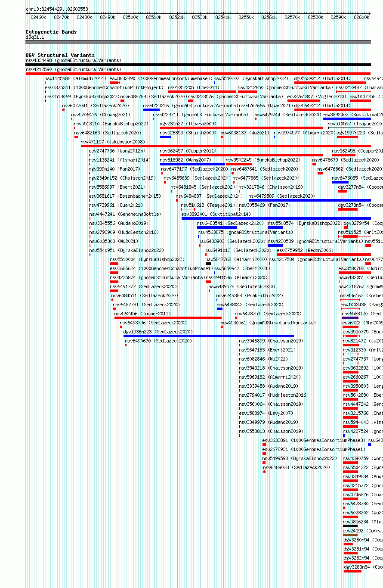
Task: Open nsv562457 (Cooper2011) variant
Action: 188,151
